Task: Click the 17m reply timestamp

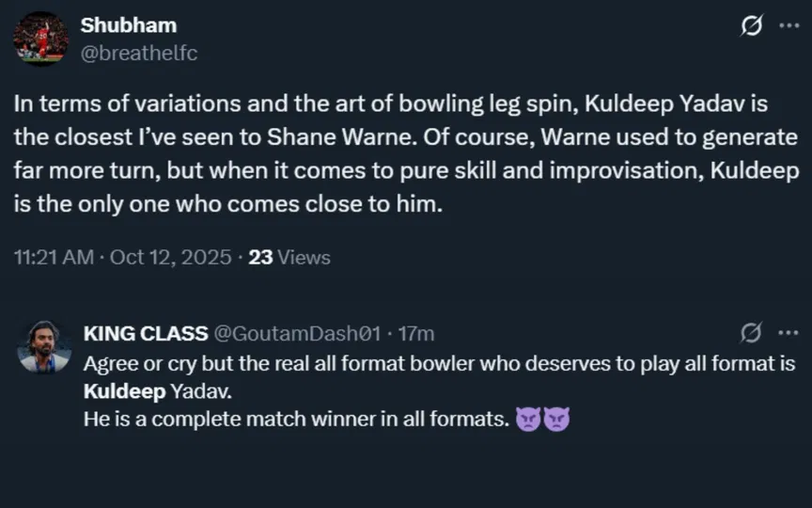Action: coord(414,333)
